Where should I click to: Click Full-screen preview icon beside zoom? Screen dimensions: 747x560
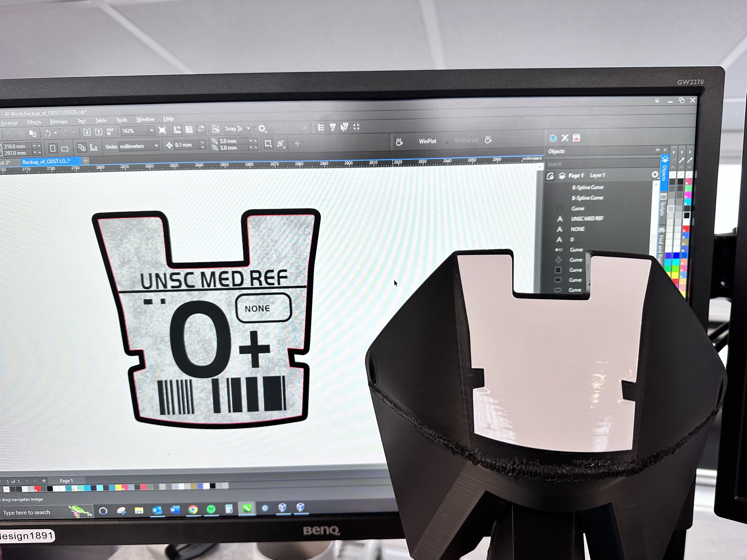[x=162, y=131]
